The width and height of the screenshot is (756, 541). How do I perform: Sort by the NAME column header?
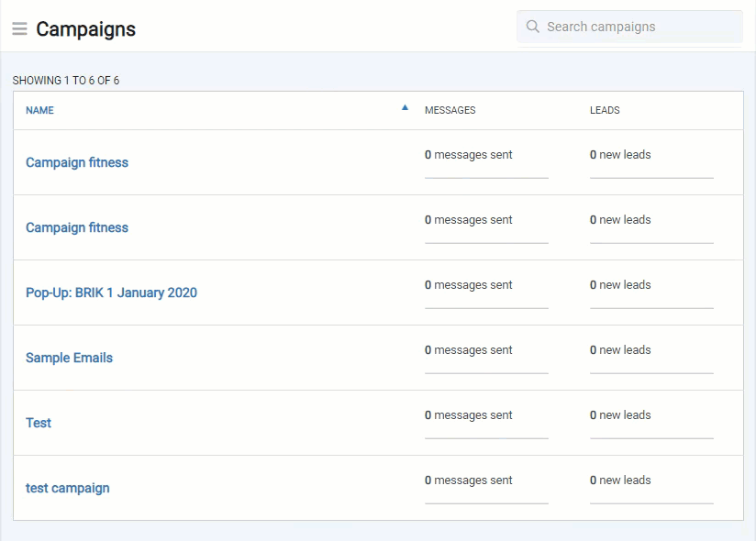[39, 110]
